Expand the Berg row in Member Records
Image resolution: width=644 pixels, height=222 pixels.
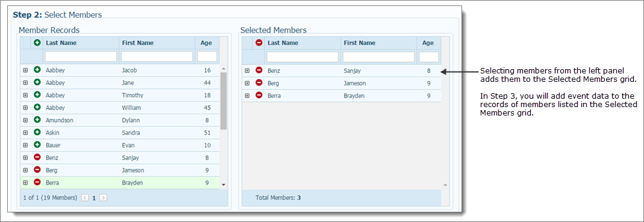25,170
